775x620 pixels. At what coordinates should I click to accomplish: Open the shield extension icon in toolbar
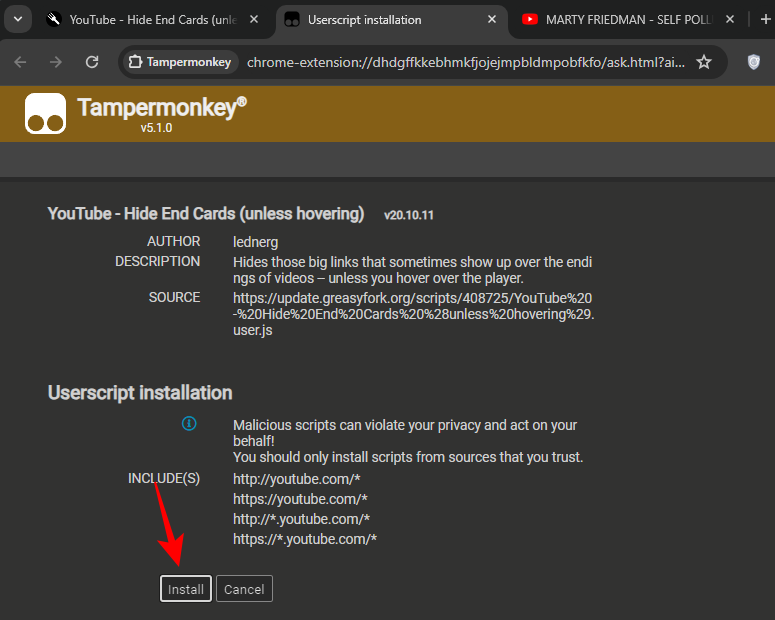pyautogui.click(x=753, y=62)
